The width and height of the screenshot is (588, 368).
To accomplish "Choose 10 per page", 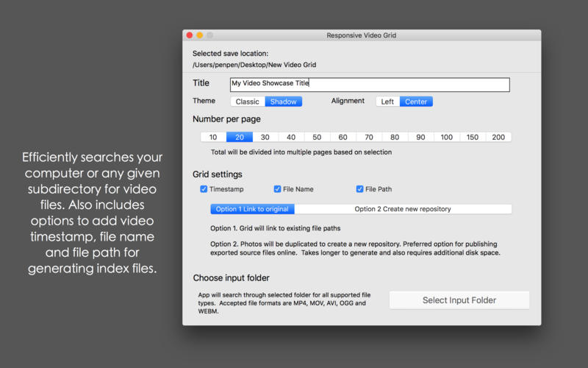I will click(213, 137).
